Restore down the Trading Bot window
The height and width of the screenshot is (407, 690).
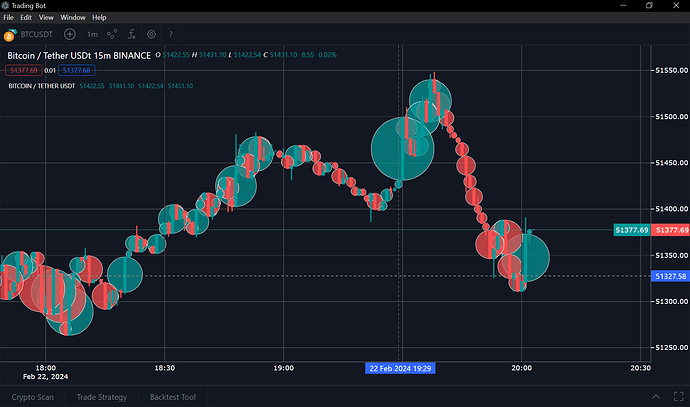click(x=649, y=5)
